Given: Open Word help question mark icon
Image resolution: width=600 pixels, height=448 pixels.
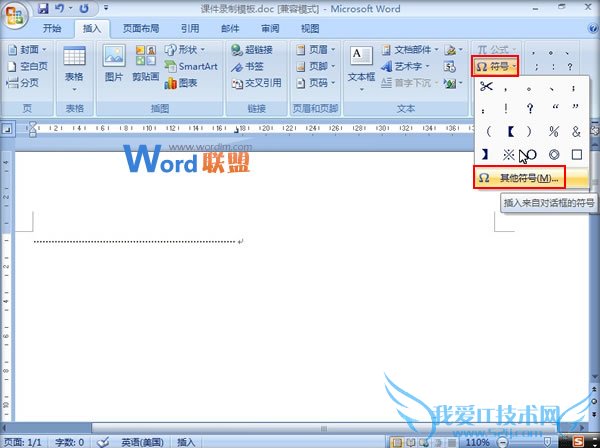Looking at the screenshot, I should click(x=592, y=28).
